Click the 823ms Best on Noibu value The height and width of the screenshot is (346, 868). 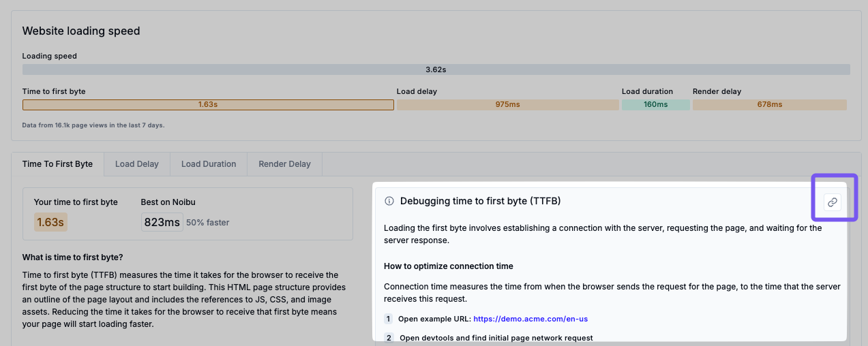coord(162,222)
